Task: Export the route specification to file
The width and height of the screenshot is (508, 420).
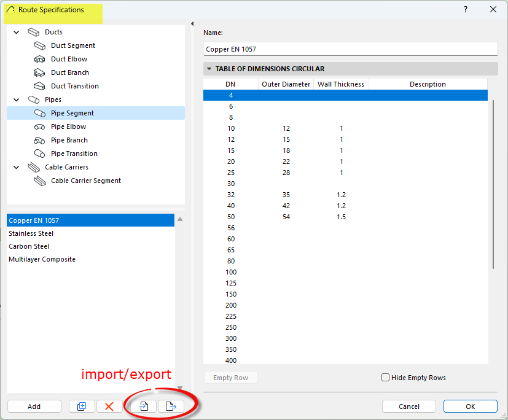Action: coord(171,406)
